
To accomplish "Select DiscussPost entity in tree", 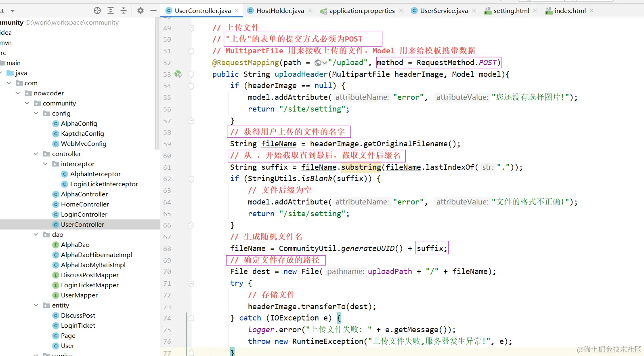I will click(78, 315).
